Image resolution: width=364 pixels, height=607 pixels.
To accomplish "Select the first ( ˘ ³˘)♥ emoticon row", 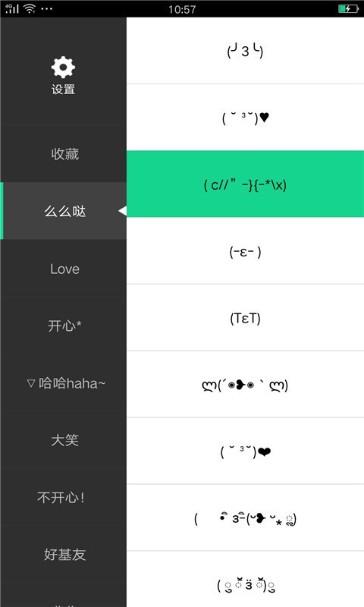I will [245, 118].
